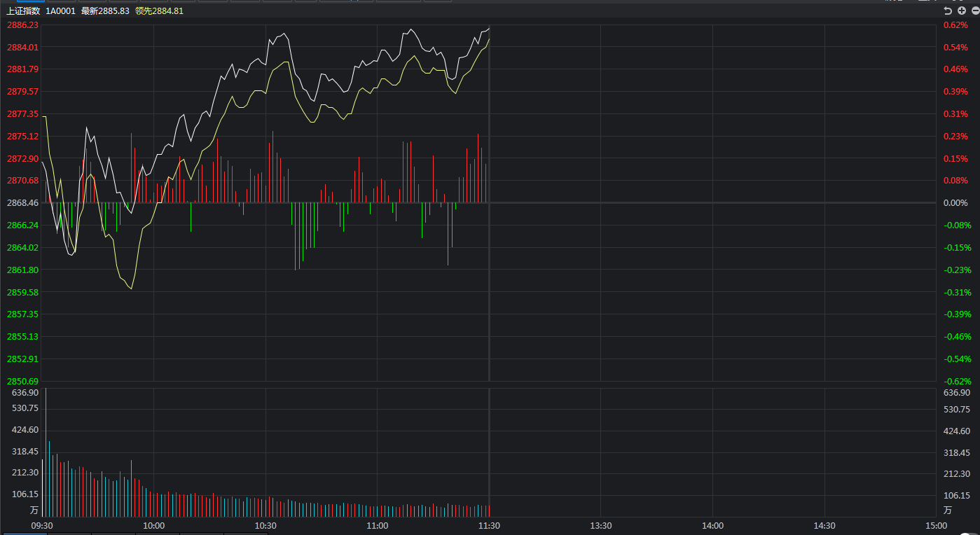Click the 13:30 time axis label
980x535 pixels.
click(x=601, y=526)
